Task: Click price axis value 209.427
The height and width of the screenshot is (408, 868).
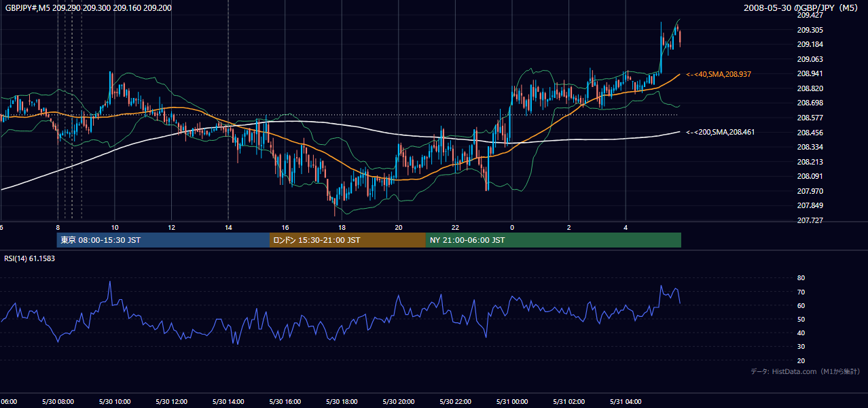Action: [810, 15]
